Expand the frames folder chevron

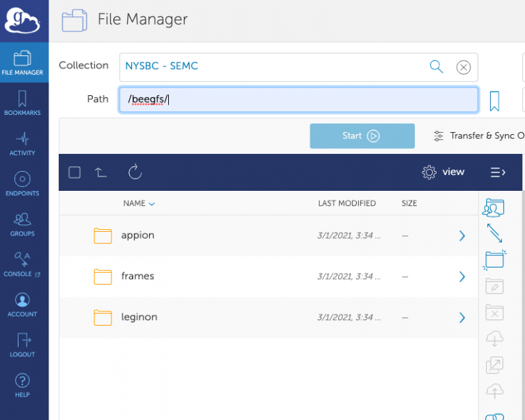point(462,276)
